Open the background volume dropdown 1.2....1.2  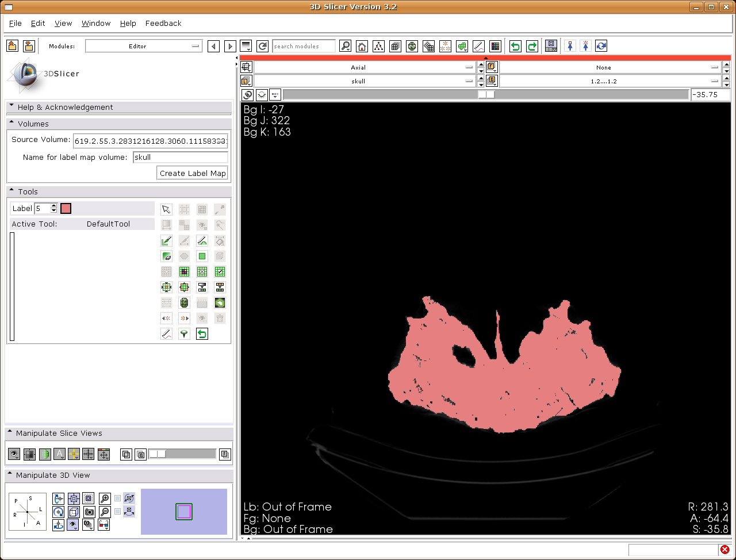click(x=611, y=81)
